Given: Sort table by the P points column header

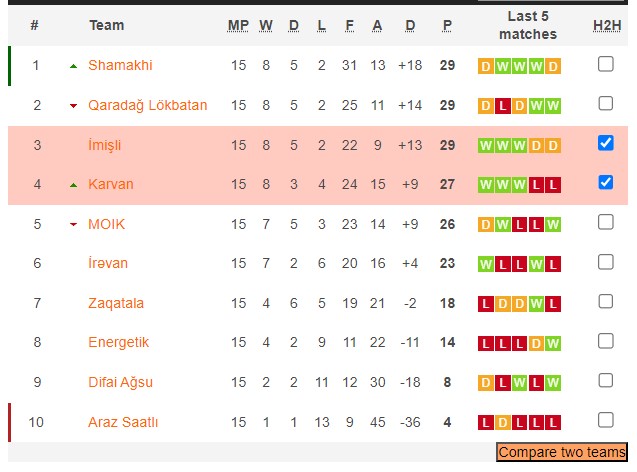Looking at the screenshot, I should (447, 25).
